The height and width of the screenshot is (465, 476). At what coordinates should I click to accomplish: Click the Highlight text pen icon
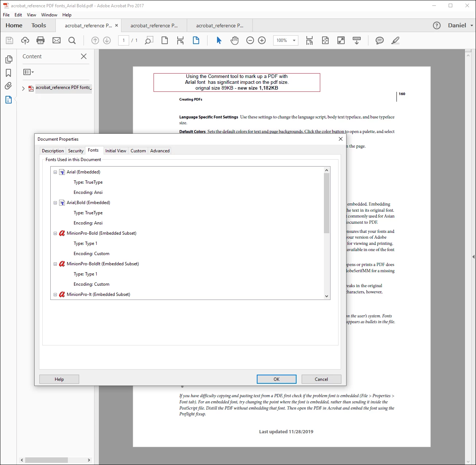(x=395, y=40)
